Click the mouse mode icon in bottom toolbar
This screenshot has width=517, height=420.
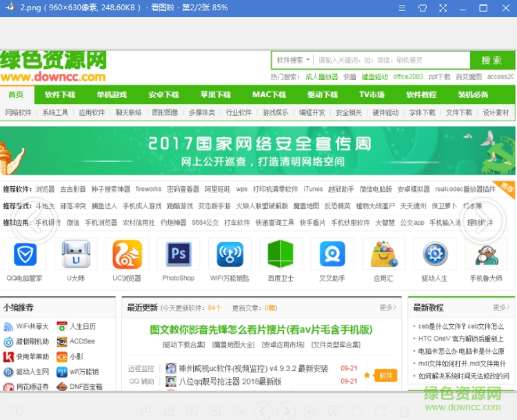coord(145,411)
